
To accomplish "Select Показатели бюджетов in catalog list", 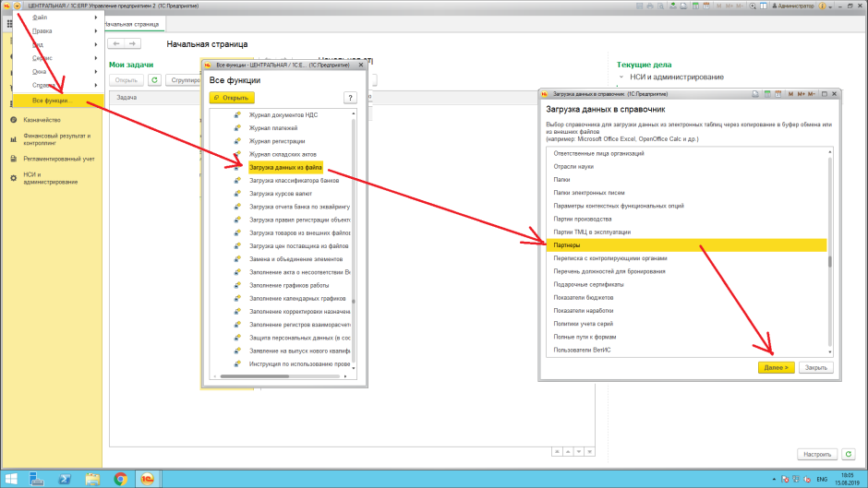I will tap(686, 298).
